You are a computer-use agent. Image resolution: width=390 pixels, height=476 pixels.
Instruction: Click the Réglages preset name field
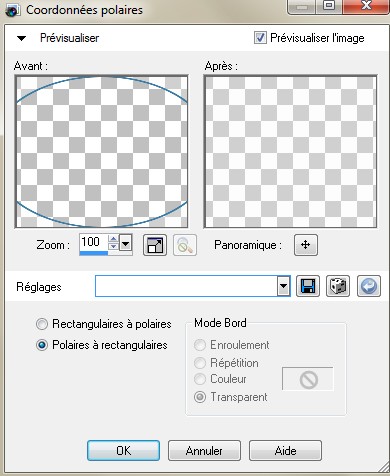[186, 286]
